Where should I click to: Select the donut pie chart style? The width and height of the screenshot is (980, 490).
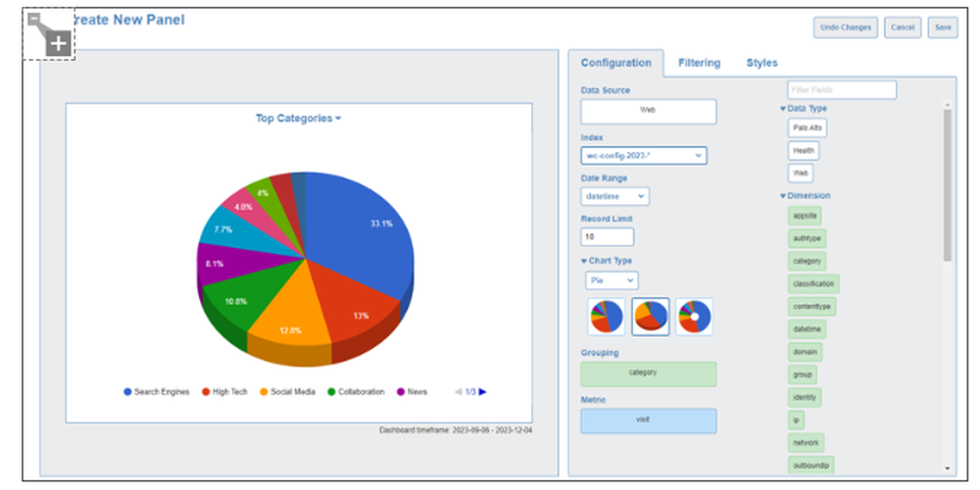694,317
